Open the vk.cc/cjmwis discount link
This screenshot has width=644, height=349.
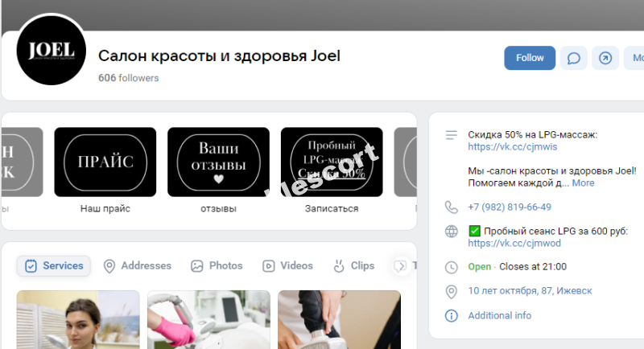pyautogui.click(x=513, y=147)
